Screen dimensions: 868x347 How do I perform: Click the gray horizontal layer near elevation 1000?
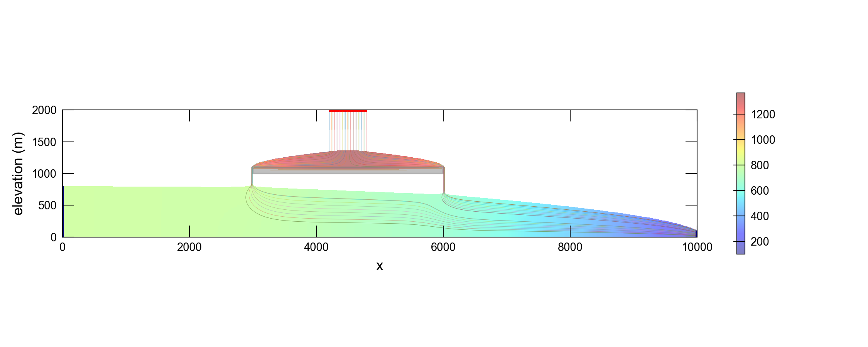coord(348,171)
